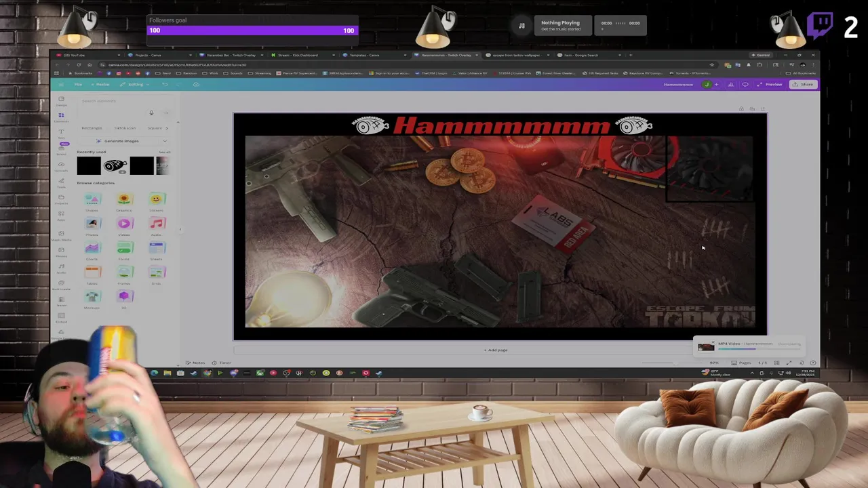868x488 pixels.
Task: Open Notes at the bottom bar
Action: [196, 363]
